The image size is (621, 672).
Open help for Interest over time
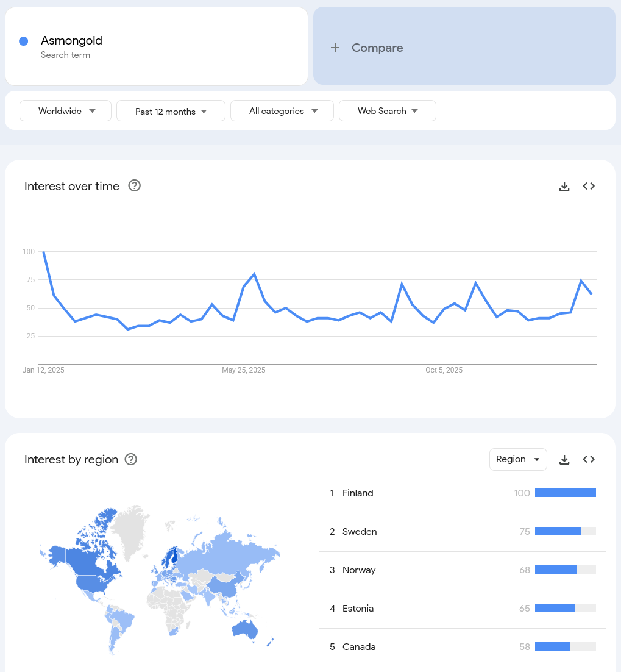[135, 186]
